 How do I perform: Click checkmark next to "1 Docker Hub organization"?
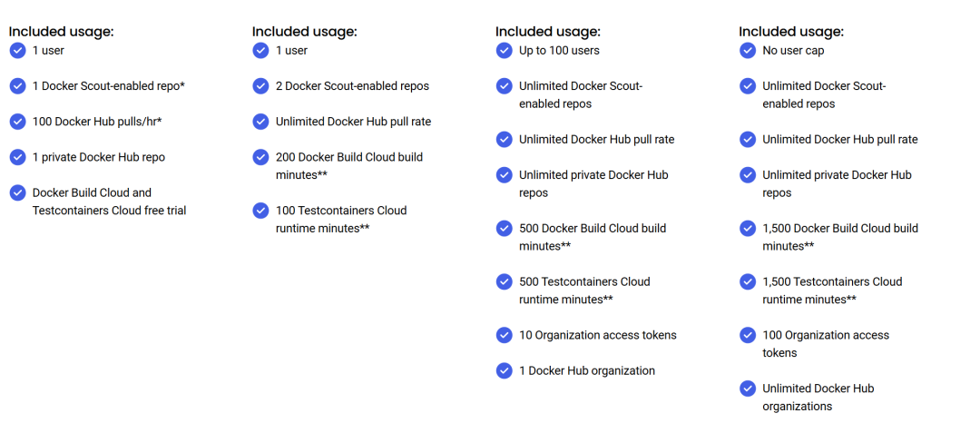coord(504,370)
